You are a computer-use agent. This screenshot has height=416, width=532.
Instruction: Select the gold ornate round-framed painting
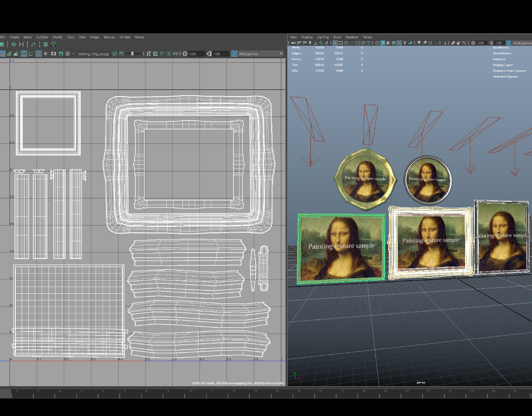(365, 178)
